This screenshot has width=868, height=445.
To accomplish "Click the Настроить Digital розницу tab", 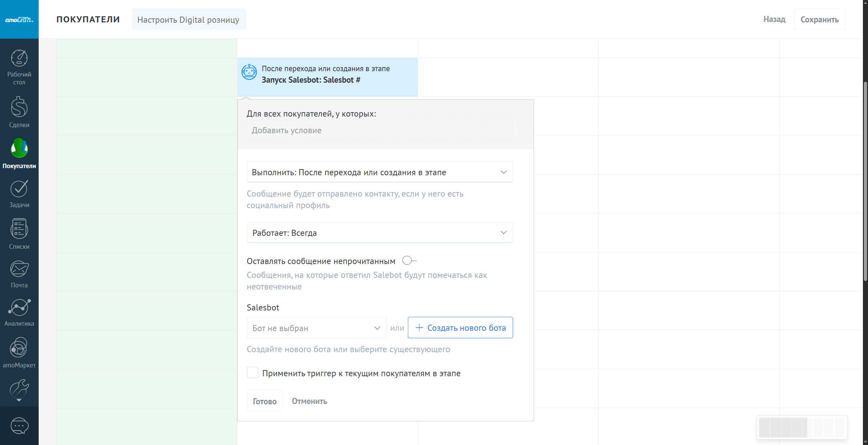I will click(189, 20).
